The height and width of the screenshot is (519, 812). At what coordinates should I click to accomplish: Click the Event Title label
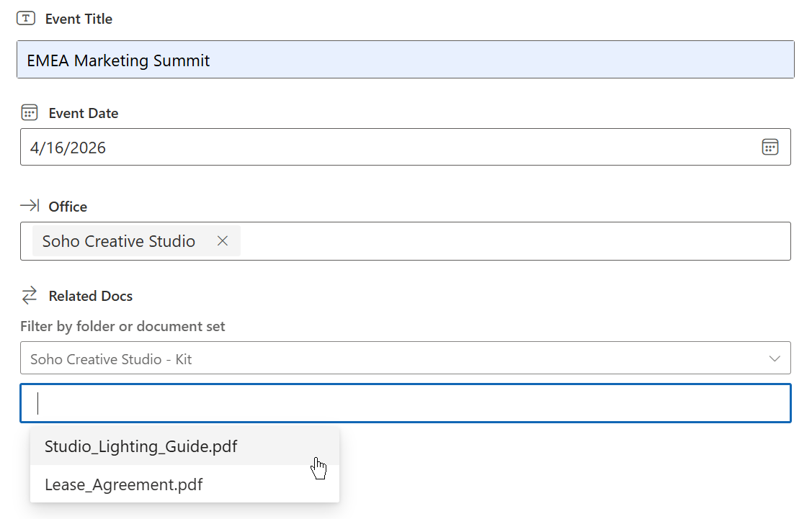tap(79, 19)
